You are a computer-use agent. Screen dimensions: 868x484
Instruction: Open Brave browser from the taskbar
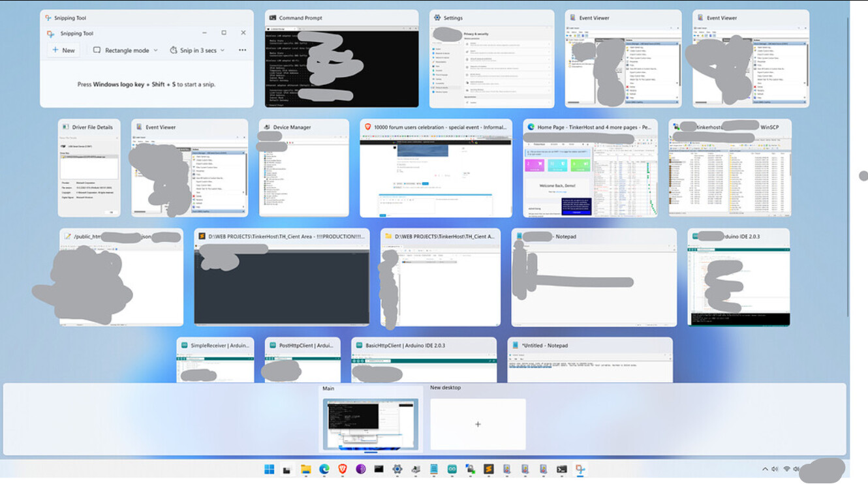pos(342,469)
